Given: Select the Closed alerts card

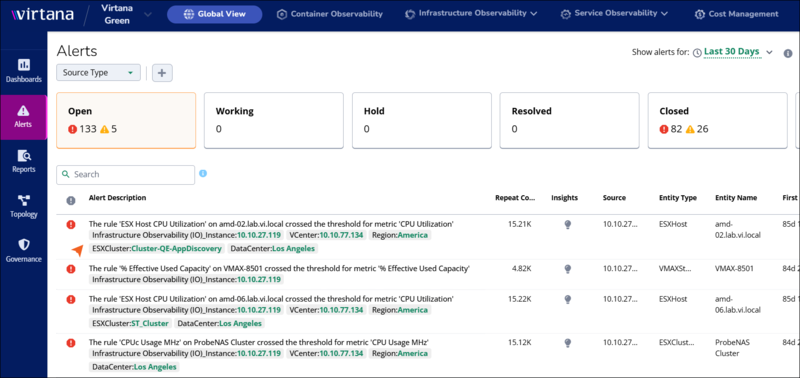Looking at the screenshot, I should click(x=717, y=120).
